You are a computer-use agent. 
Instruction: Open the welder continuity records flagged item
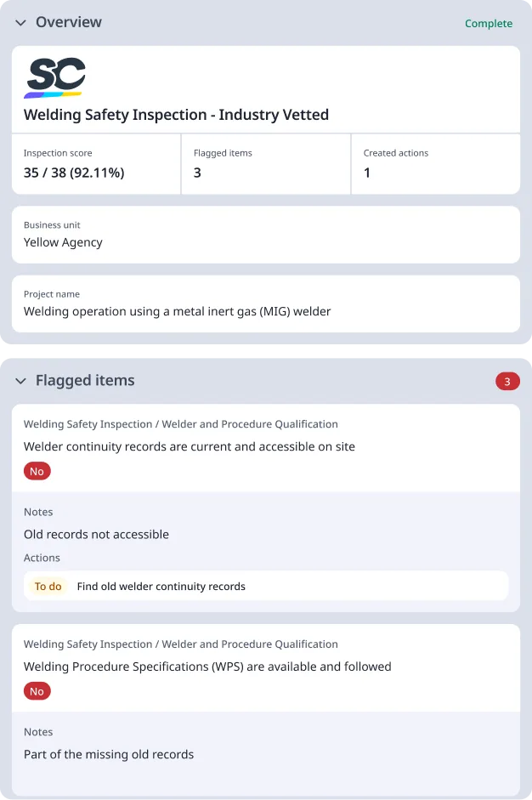[x=190, y=446]
